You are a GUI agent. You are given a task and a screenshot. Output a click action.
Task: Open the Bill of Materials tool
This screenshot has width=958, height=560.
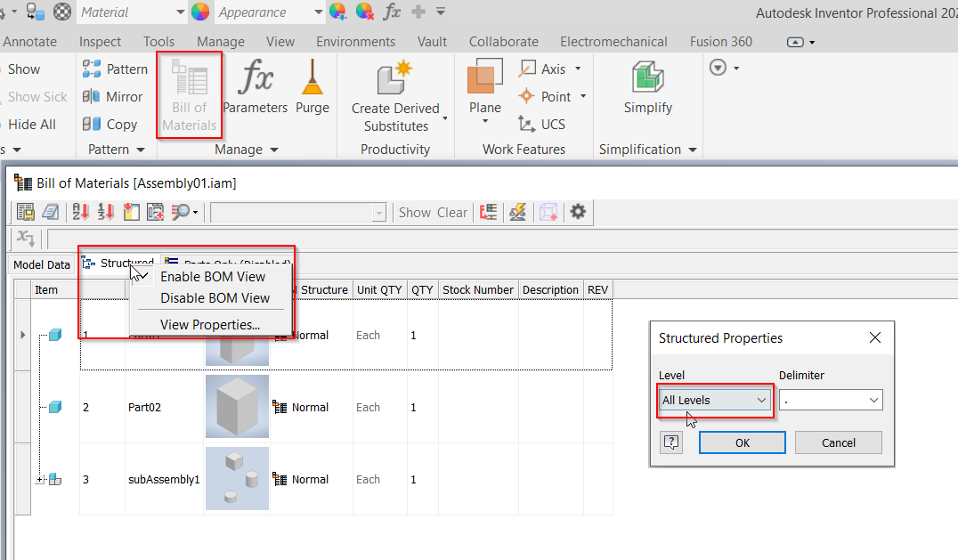pos(189,94)
